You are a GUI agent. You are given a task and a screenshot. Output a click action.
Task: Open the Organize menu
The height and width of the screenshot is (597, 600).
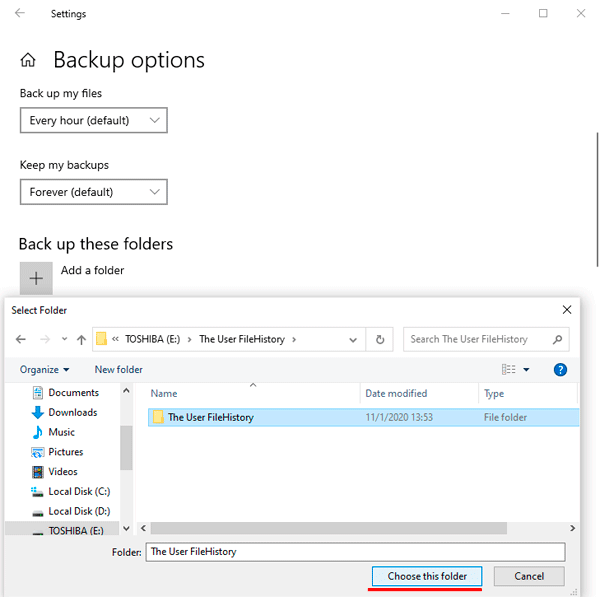click(x=44, y=370)
